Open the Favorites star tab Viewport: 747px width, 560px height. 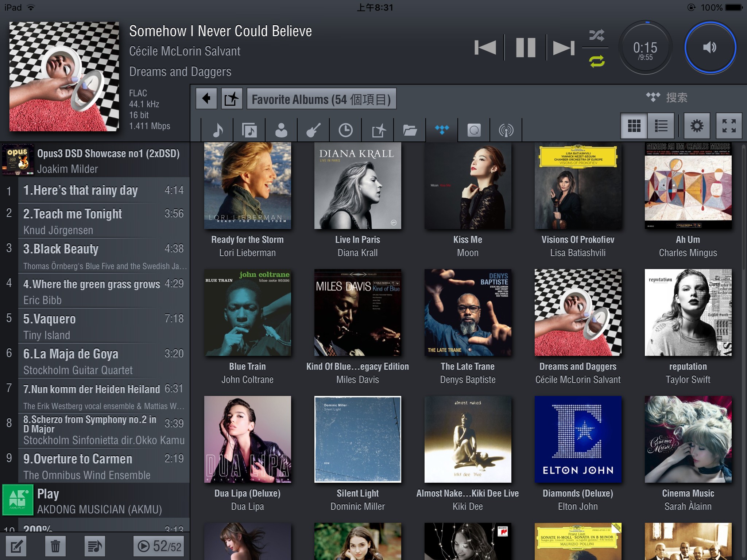378,130
